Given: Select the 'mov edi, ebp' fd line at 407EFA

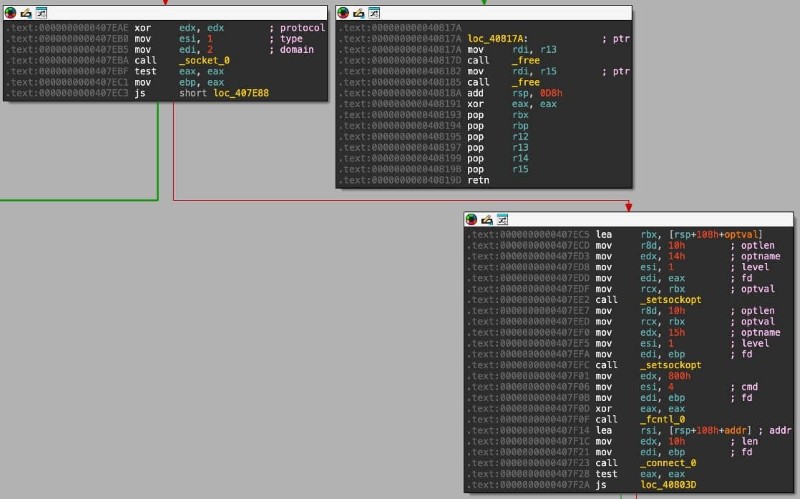Looking at the screenshot, I should pyautogui.click(x=629, y=354).
